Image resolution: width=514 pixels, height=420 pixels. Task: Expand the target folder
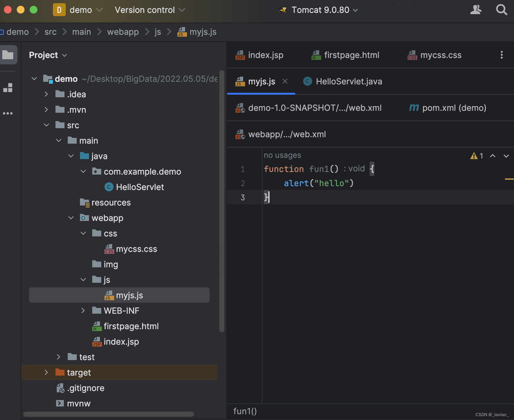coord(46,372)
